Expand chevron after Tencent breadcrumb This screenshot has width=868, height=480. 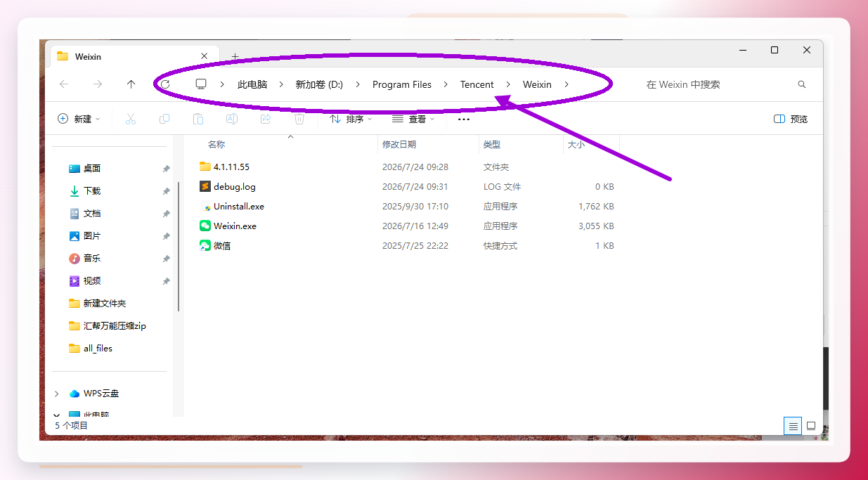click(x=508, y=84)
